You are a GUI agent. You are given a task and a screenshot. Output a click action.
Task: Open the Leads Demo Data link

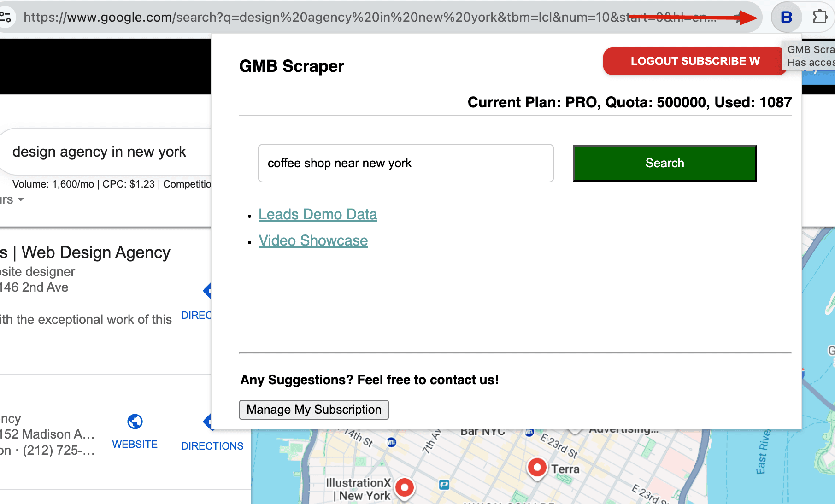tap(318, 214)
